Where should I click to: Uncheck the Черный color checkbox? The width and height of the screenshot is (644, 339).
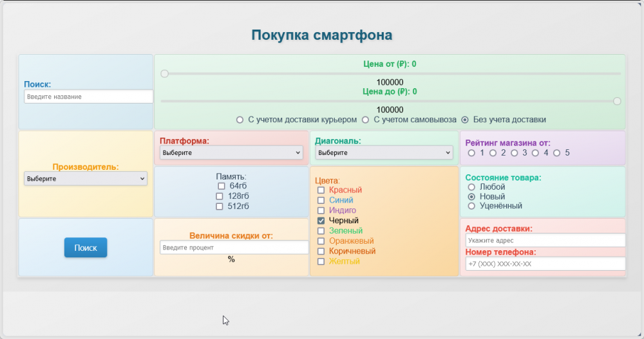click(x=321, y=221)
